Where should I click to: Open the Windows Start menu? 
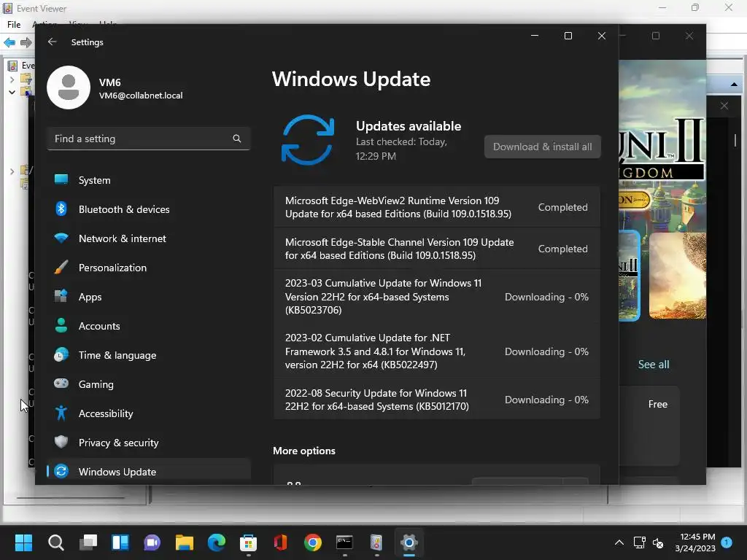[x=23, y=542]
